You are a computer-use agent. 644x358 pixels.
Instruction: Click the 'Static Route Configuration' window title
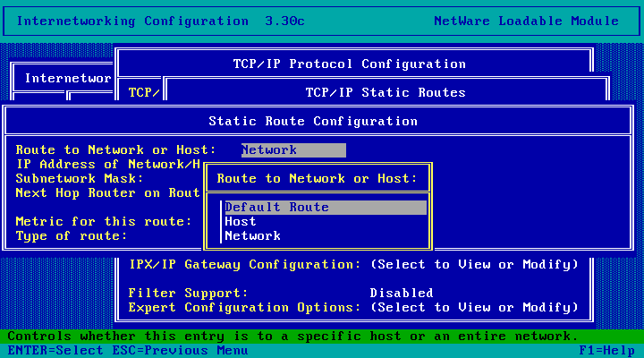pyautogui.click(x=313, y=121)
